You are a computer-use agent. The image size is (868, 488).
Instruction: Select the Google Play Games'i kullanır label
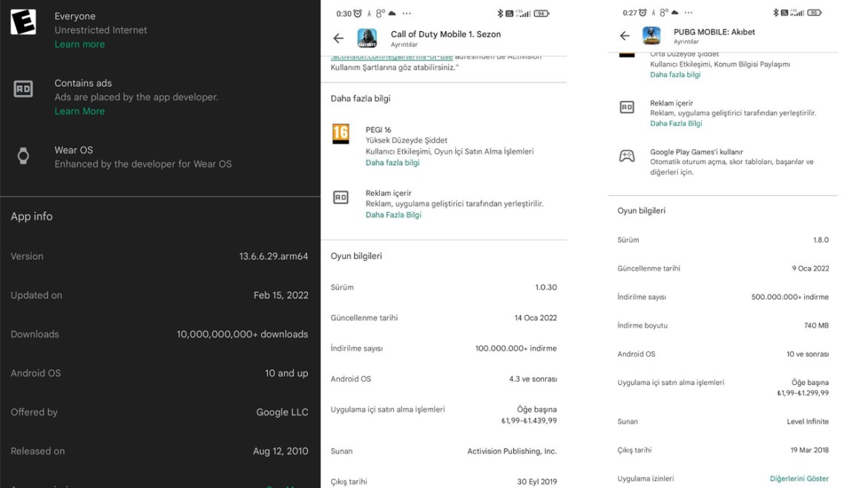click(697, 151)
